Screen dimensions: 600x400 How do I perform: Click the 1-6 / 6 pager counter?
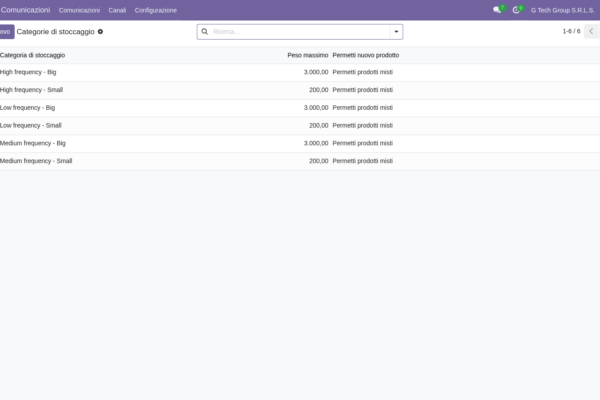point(571,31)
